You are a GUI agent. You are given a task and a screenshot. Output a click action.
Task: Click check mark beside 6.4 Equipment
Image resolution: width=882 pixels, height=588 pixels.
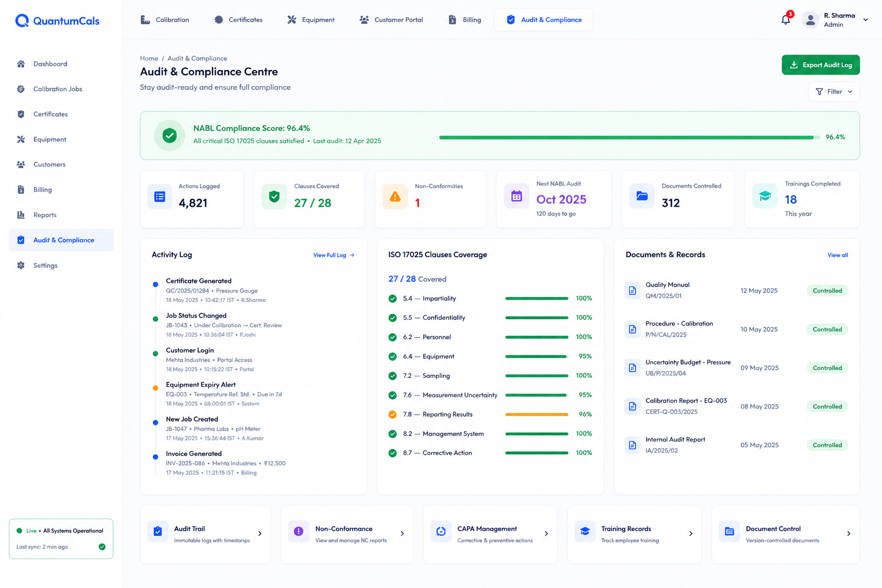tap(393, 357)
